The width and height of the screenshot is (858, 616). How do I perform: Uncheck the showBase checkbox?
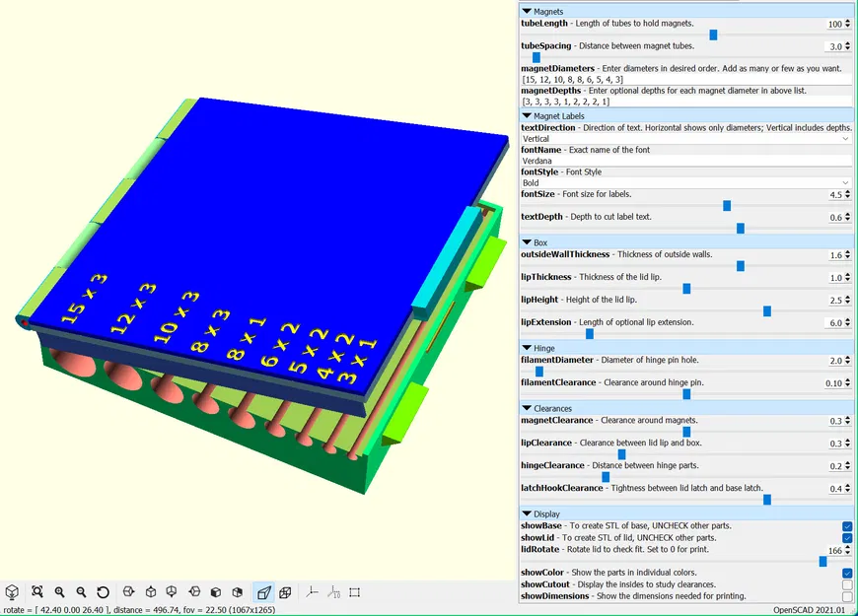(845, 525)
